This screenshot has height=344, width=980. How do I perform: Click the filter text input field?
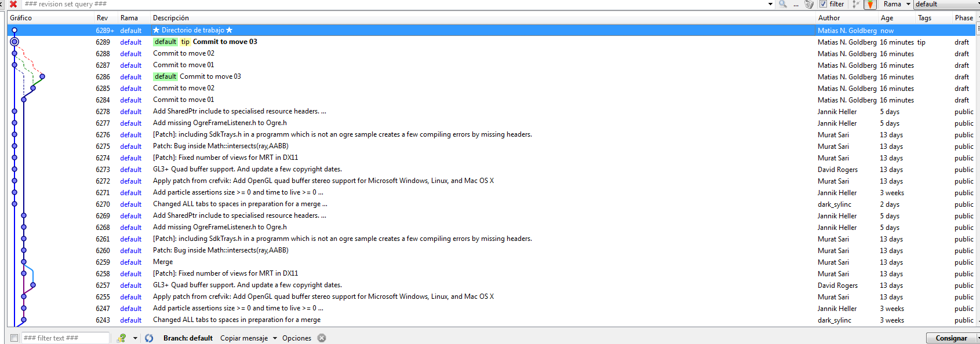(65, 338)
